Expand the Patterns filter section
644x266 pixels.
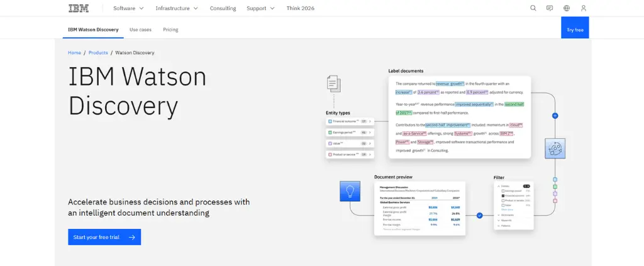click(499, 226)
